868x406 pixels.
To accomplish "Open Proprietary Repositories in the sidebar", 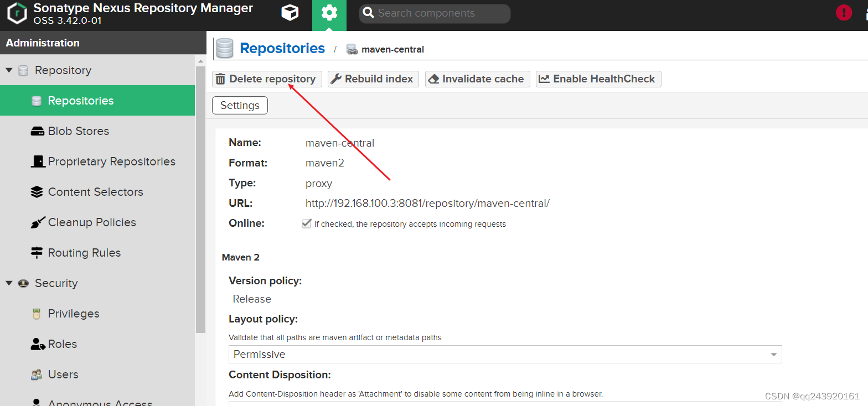I will coord(97,162).
